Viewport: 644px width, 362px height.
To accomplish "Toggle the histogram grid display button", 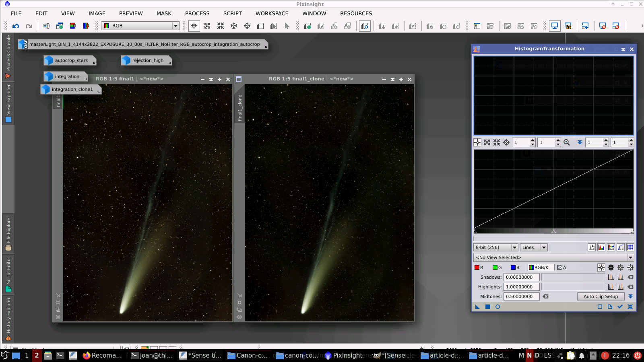I will tap(630, 247).
